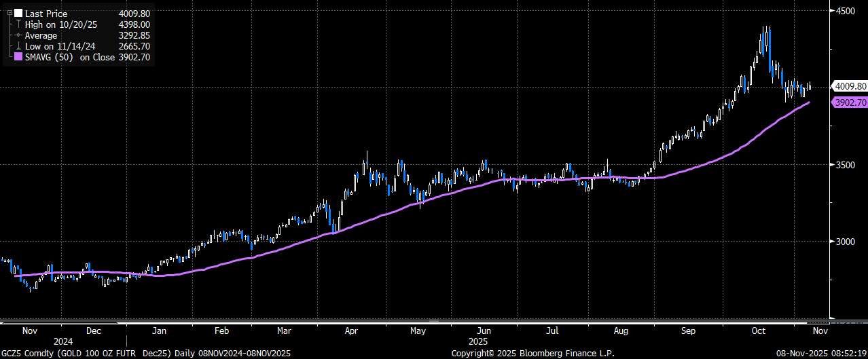Click the 4009.80 last price axis tag
Screen dimensions: 868x359
point(850,86)
